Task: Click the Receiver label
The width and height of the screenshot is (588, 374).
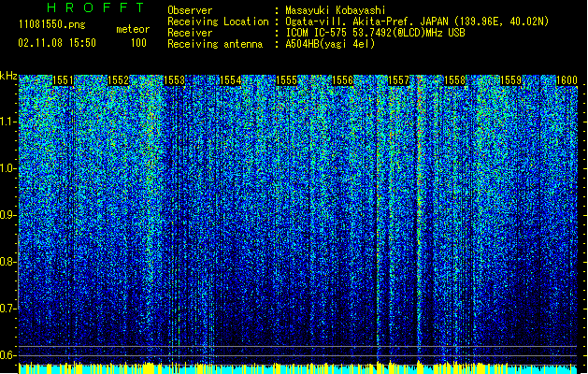Action: tap(190, 33)
